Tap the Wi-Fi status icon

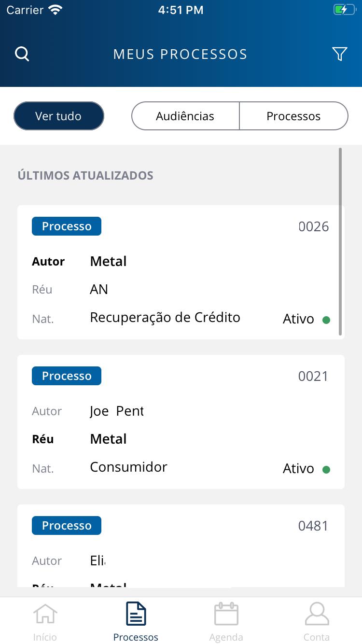pos(56,10)
